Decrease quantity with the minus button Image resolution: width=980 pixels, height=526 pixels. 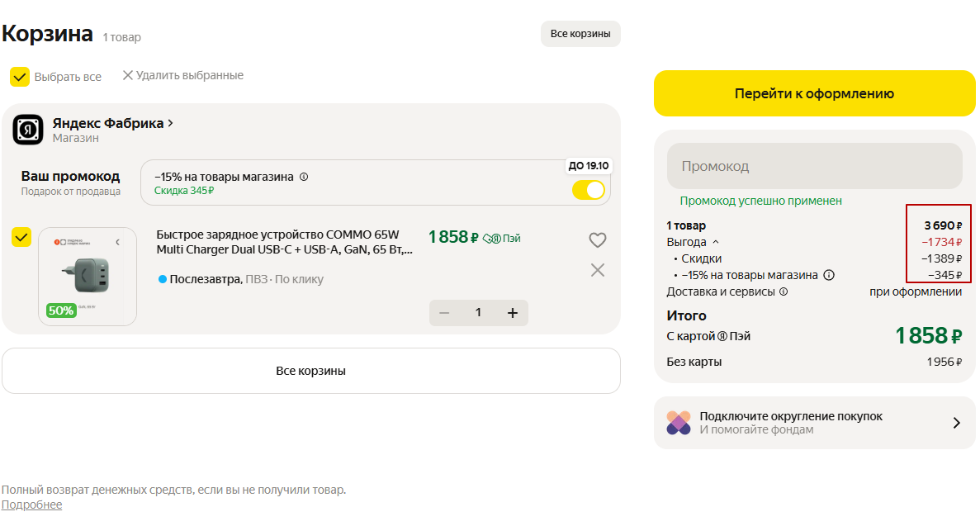coord(444,313)
